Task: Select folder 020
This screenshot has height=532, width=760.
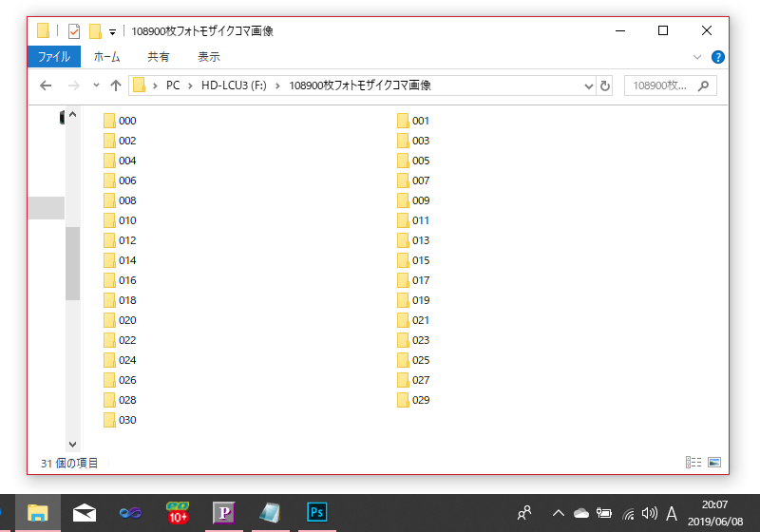Action: 120,320
